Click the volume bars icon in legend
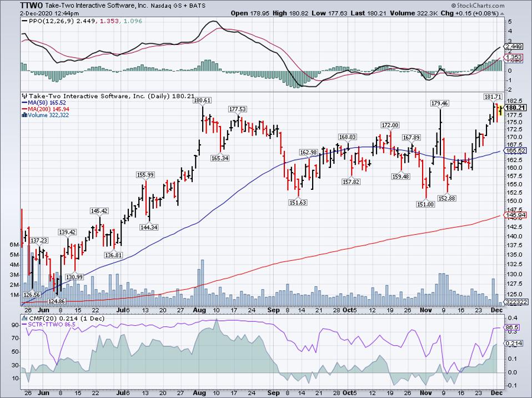The width and height of the screenshot is (532, 398). pos(25,115)
